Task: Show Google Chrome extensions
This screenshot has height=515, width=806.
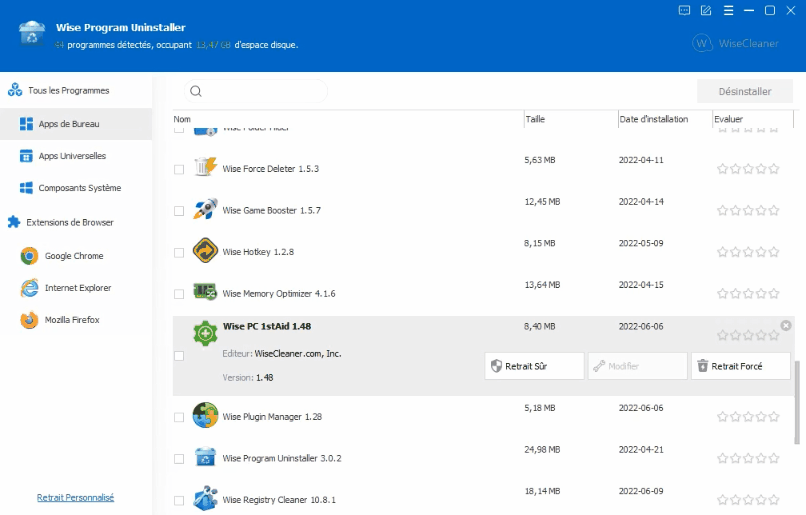Action: [x=76, y=255]
